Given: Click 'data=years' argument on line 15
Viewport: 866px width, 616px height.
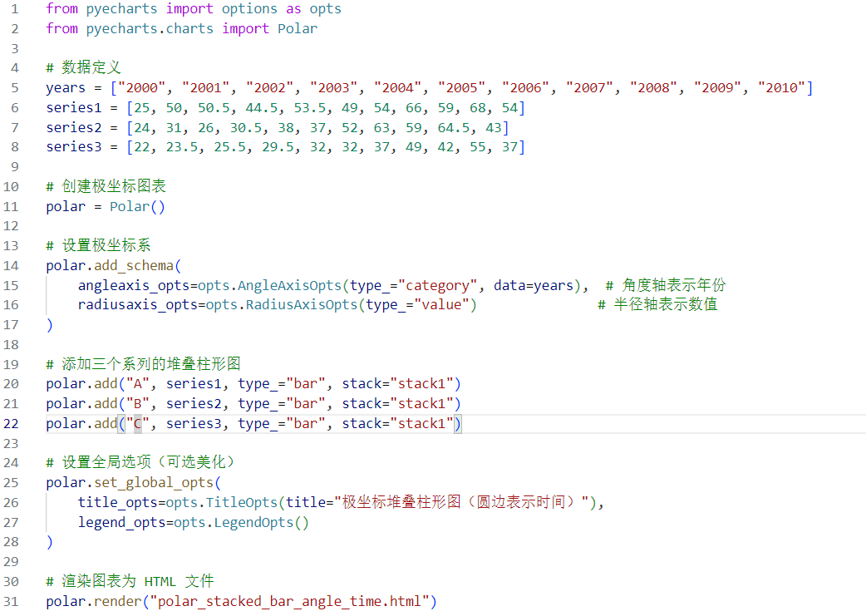Looking at the screenshot, I should [x=534, y=286].
